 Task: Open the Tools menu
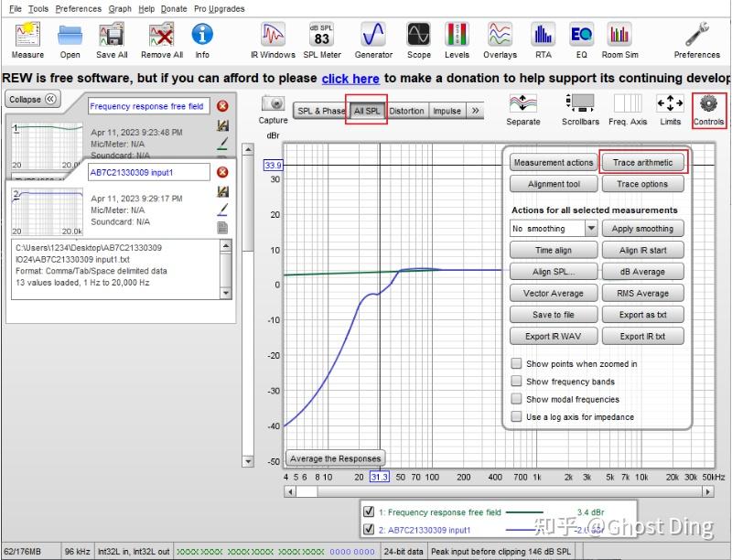(38, 9)
